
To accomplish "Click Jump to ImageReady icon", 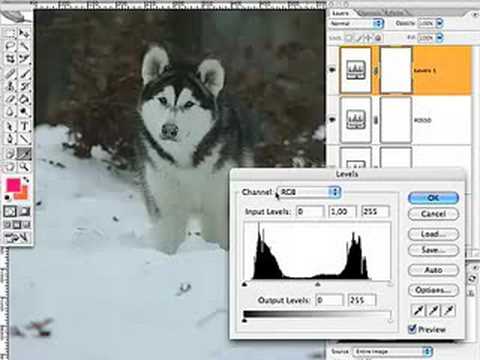I will pyautogui.click(x=17, y=237).
